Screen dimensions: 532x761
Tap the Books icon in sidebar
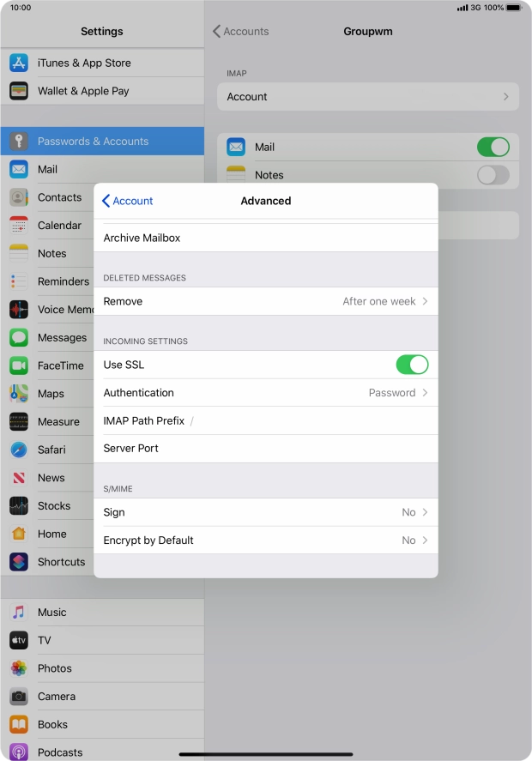(19, 724)
